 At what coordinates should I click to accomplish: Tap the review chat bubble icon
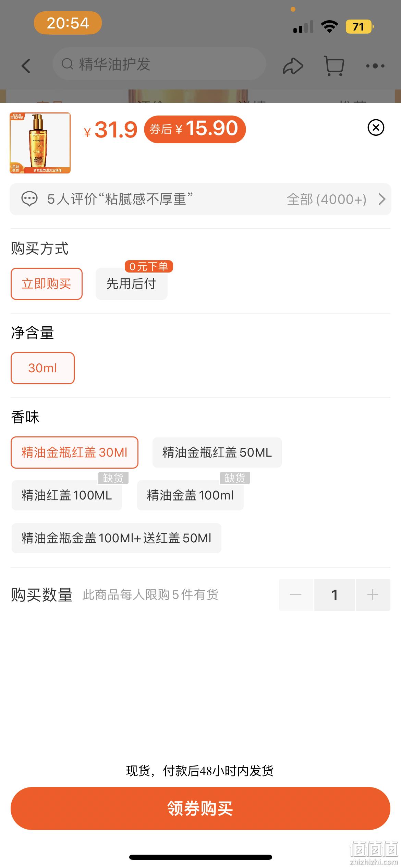click(x=29, y=199)
